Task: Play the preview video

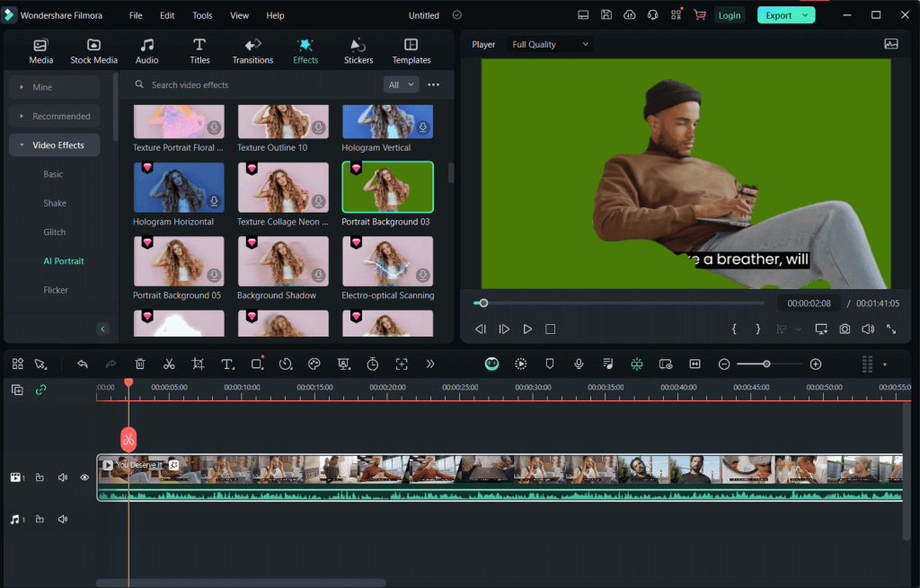Action: [527, 329]
